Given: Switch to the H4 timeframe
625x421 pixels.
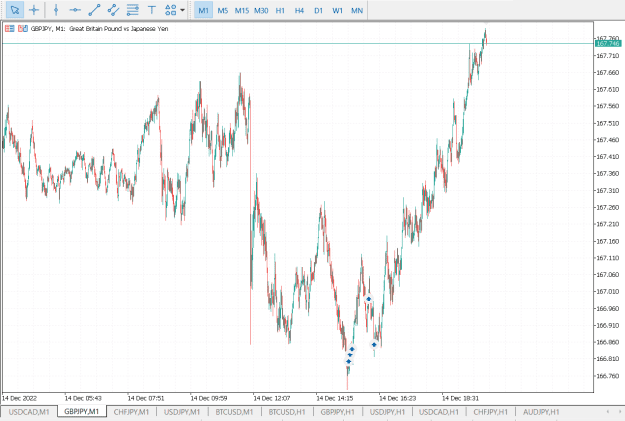Looking at the screenshot, I should (x=299, y=11).
